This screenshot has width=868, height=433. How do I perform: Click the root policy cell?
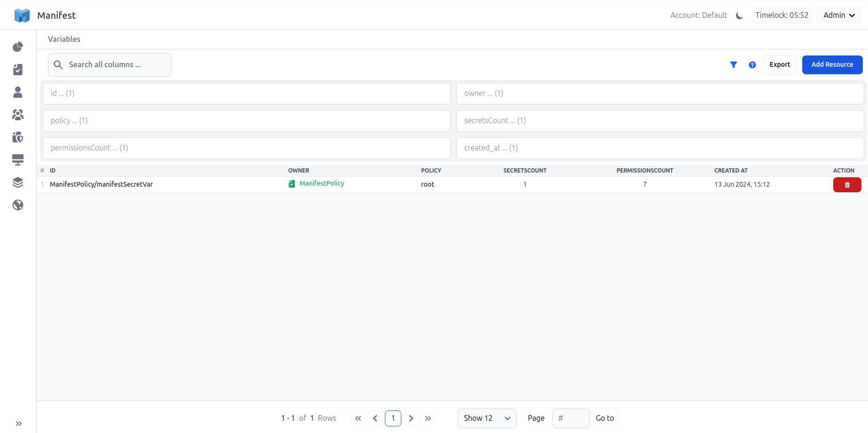pos(428,184)
